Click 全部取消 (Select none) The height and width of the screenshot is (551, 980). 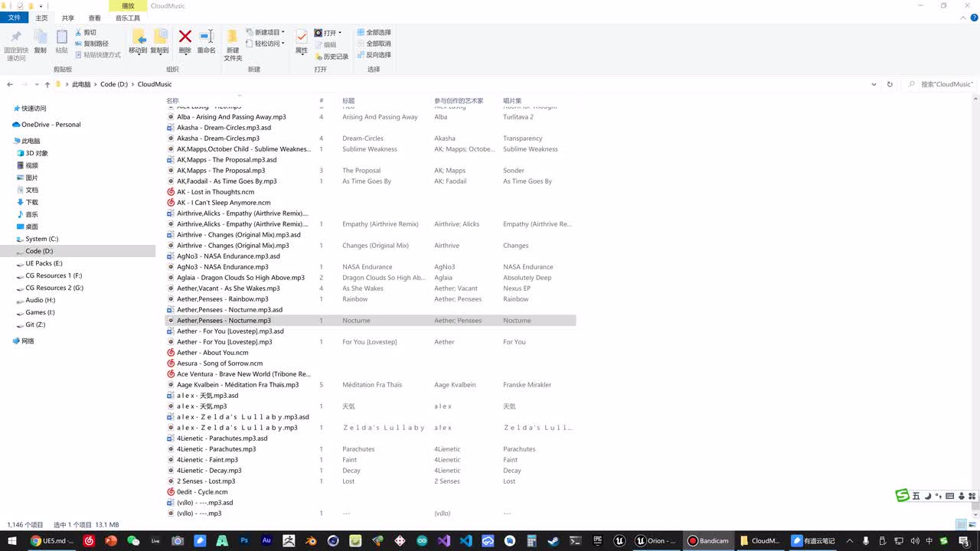pyautogui.click(x=374, y=44)
